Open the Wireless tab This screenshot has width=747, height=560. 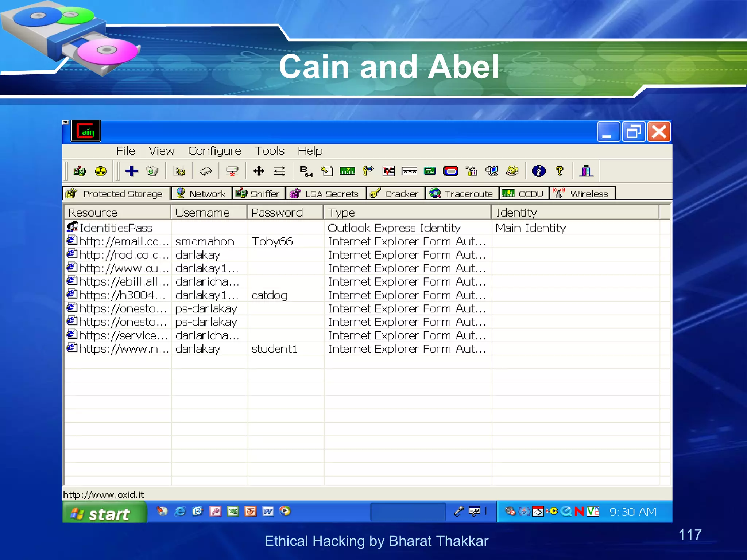coord(582,194)
